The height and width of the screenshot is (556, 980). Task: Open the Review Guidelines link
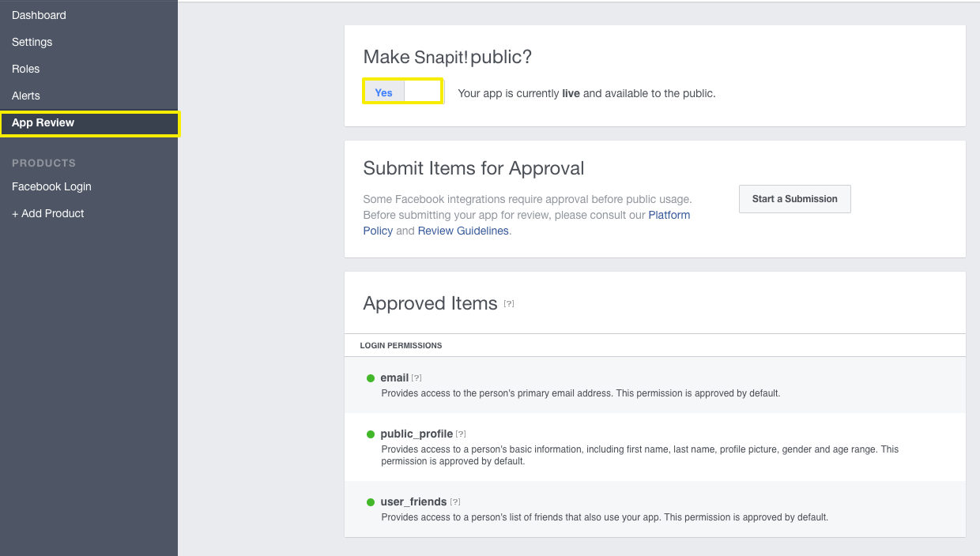click(x=463, y=231)
